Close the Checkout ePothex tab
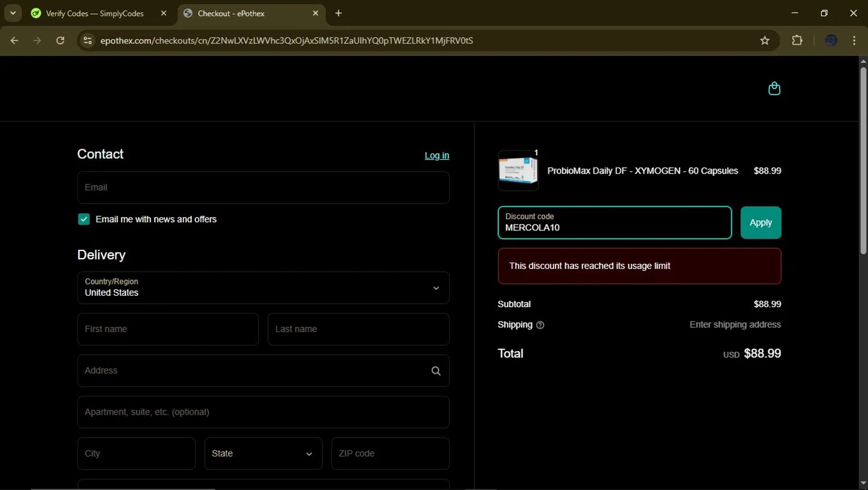868x490 pixels. tap(315, 13)
